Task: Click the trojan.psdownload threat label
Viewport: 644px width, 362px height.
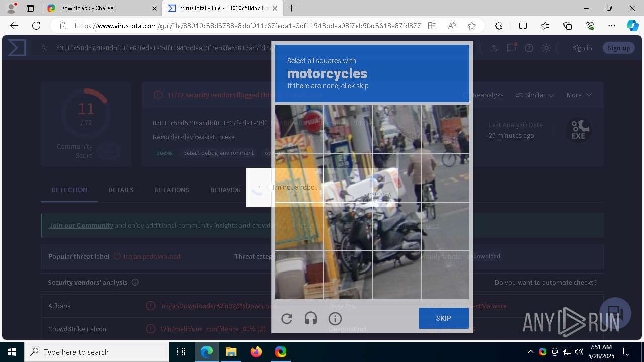Action: pyautogui.click(x=152, y=256)
